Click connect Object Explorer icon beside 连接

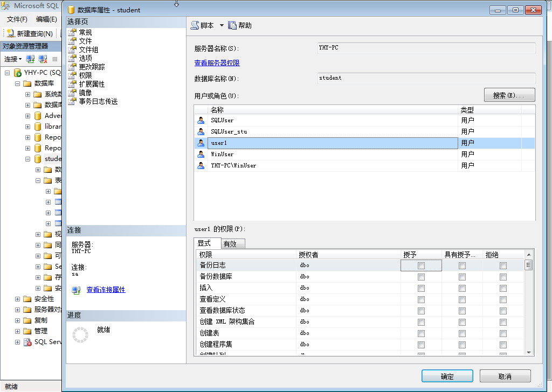point(30,59)
